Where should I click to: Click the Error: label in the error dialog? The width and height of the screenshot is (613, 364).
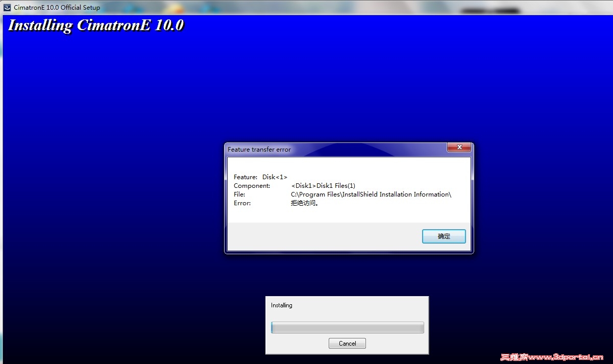[x=242, y=203]
